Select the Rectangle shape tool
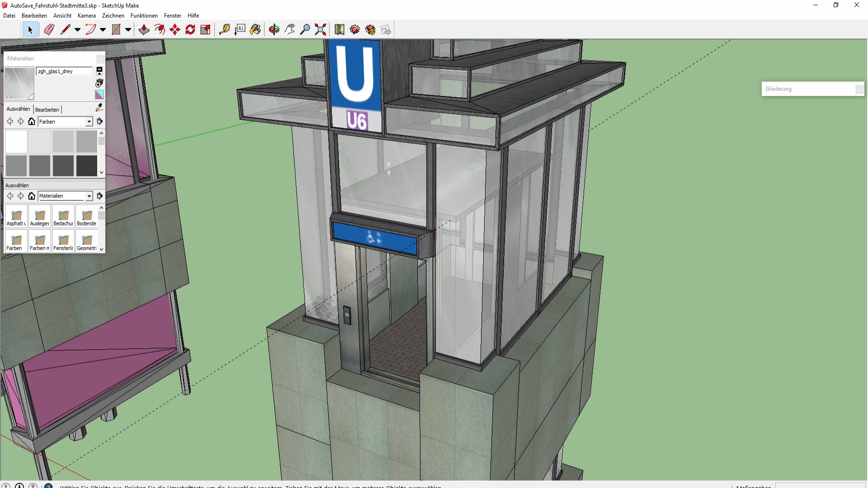The height and width of the screenshot is (488, 868). coord(116,30)
